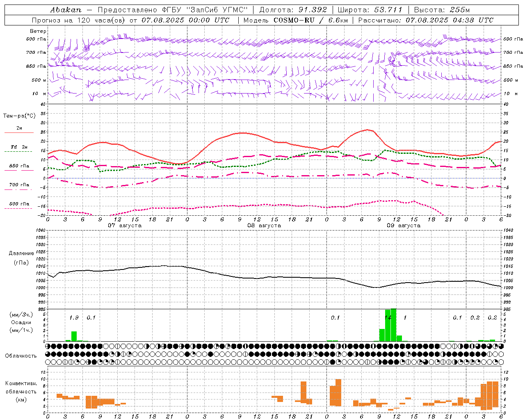
Task: Select the 2м solid-line legend entry
Action: [19, 130]
